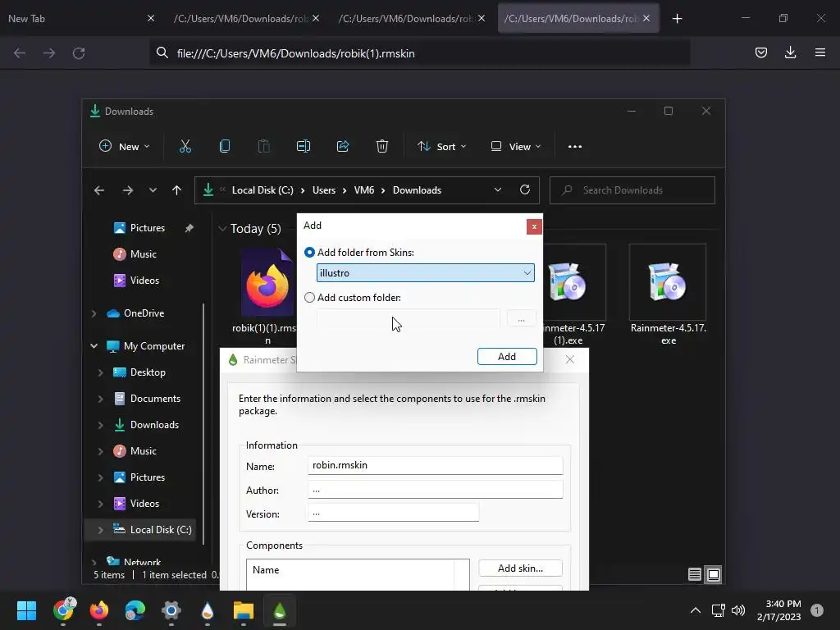Click Add skin... button

click(520, 568)
